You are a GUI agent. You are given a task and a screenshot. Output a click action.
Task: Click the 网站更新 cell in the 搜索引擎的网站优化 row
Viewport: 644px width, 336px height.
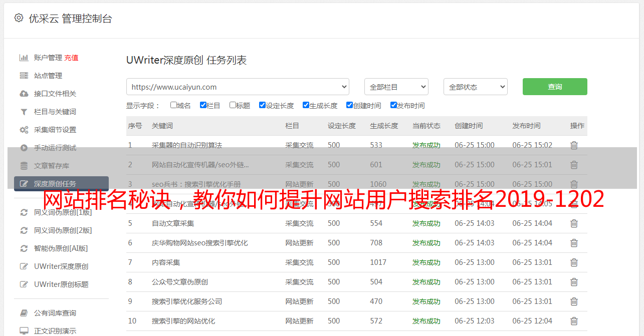[300, 321]
